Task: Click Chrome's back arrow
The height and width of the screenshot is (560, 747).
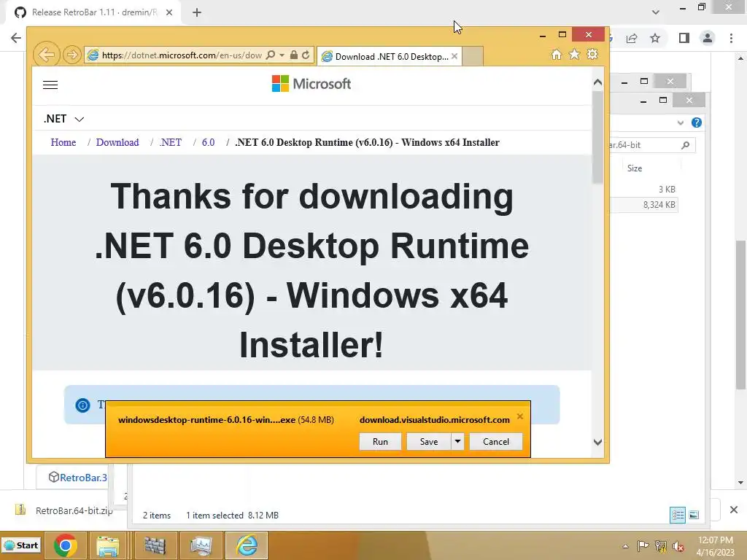Action: (x=16, y=38)
